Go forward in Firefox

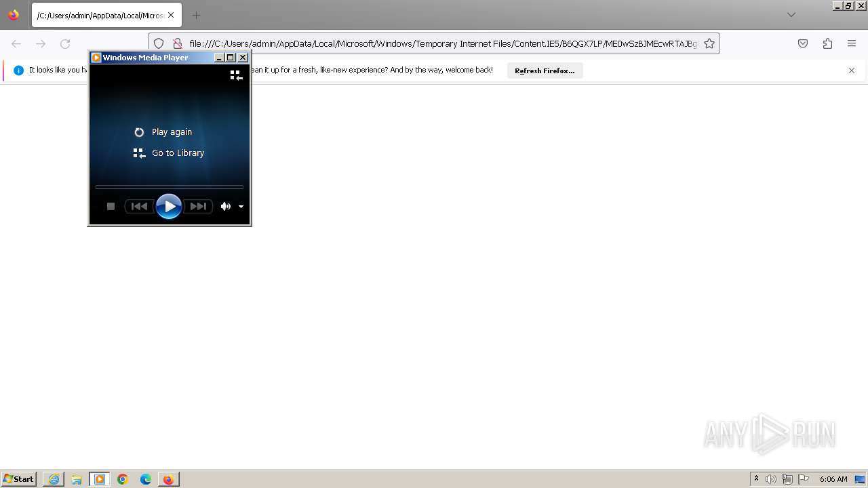point(41,43)
